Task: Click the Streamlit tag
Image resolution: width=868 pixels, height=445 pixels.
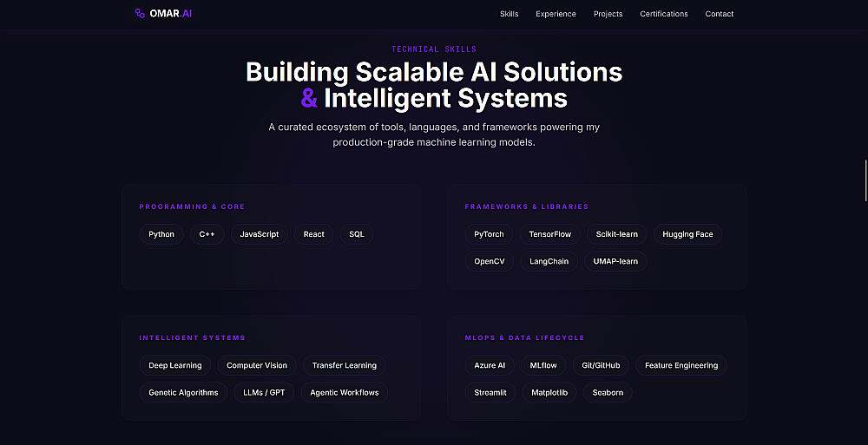Action: 490,392
